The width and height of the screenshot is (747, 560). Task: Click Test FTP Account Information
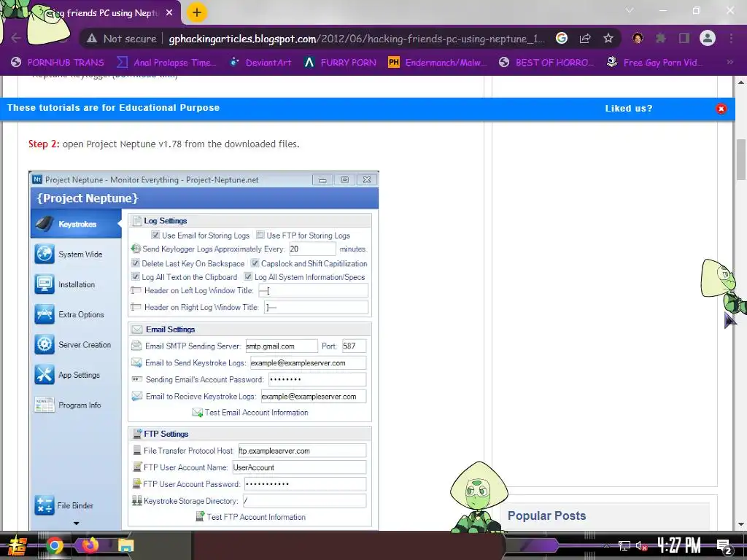click(256, 517)
